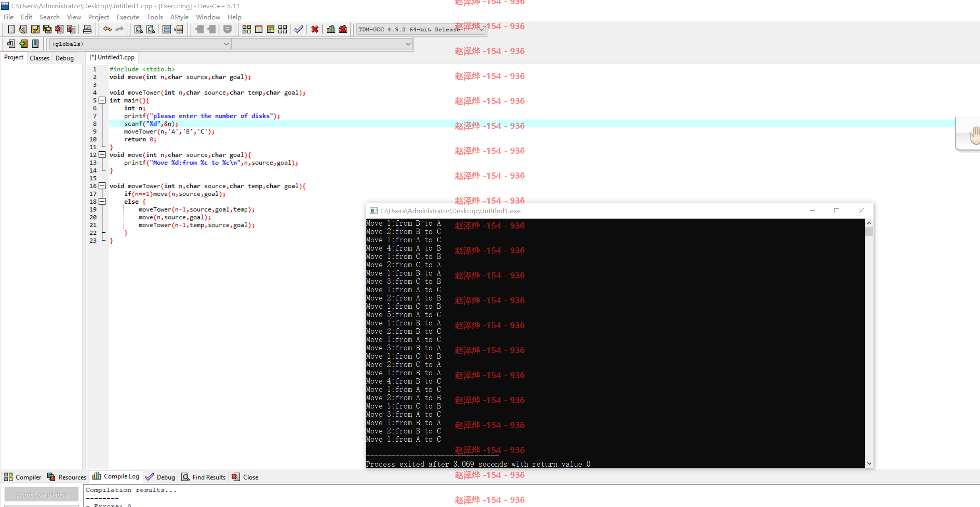
Task: Click the Open file toolbar icon
Action: click(x=23, y=29)
